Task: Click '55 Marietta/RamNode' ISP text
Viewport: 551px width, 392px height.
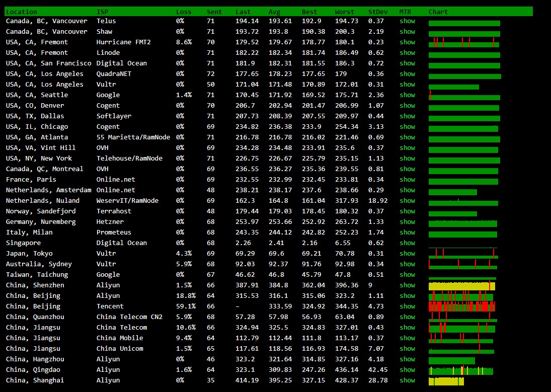Action: 133,137
